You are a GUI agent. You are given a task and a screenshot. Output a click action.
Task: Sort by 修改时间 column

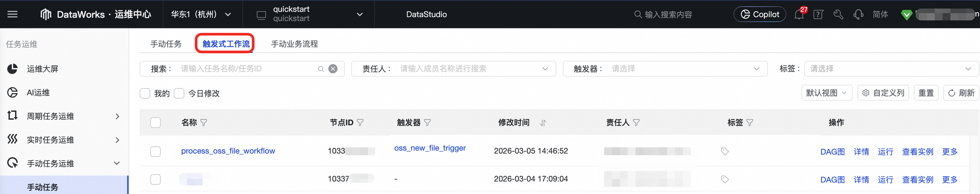click(543, 123)
